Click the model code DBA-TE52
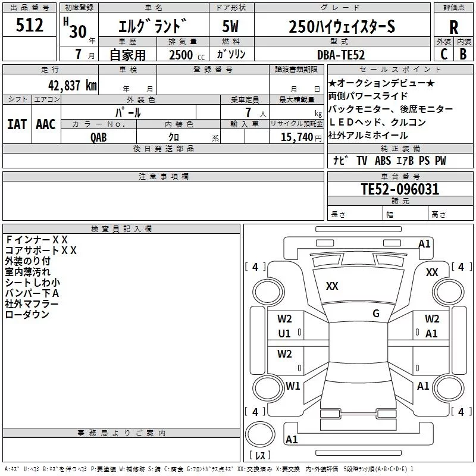Screen dimensions: 476x476 point(341,55)
